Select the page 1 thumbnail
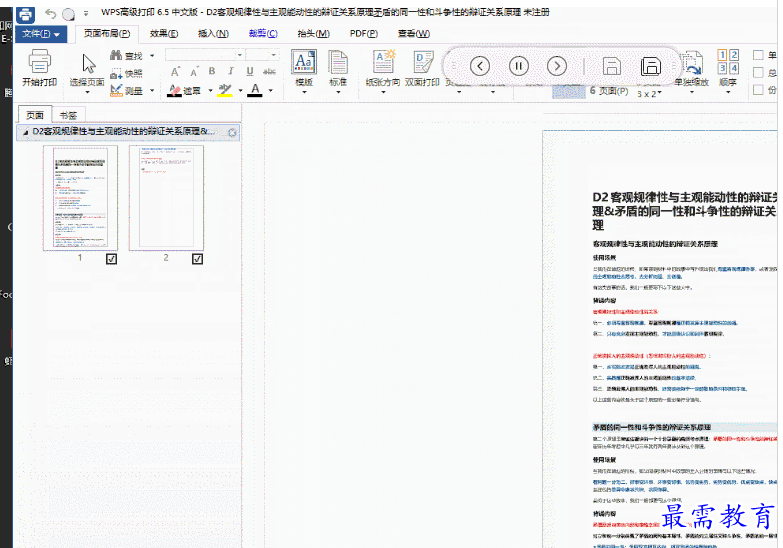 [80, 198]
